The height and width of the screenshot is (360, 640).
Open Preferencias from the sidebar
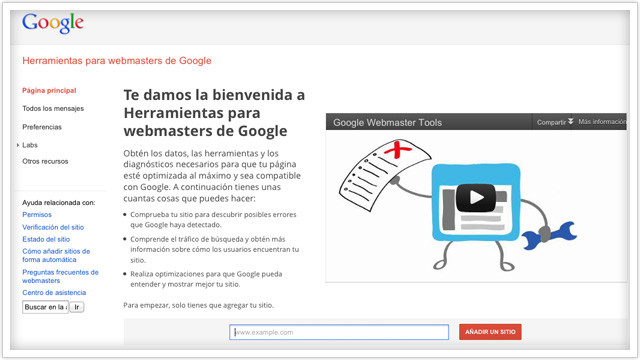click(x=42, y=127)
